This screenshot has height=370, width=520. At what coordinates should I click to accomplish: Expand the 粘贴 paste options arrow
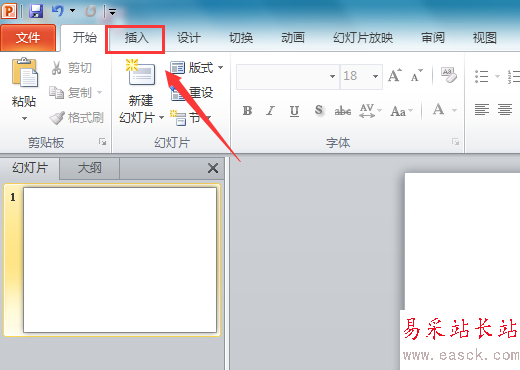pos(24,118)
